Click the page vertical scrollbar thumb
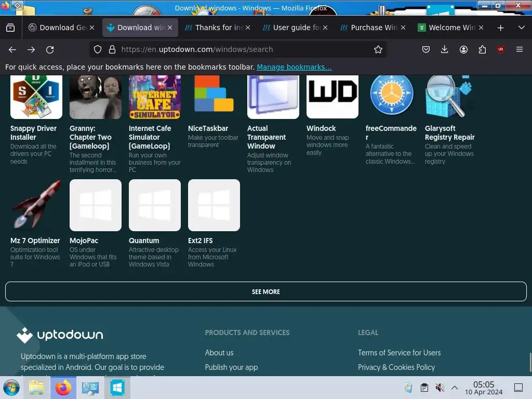Viewport: 532px width, 399px height. click(530, 362)
